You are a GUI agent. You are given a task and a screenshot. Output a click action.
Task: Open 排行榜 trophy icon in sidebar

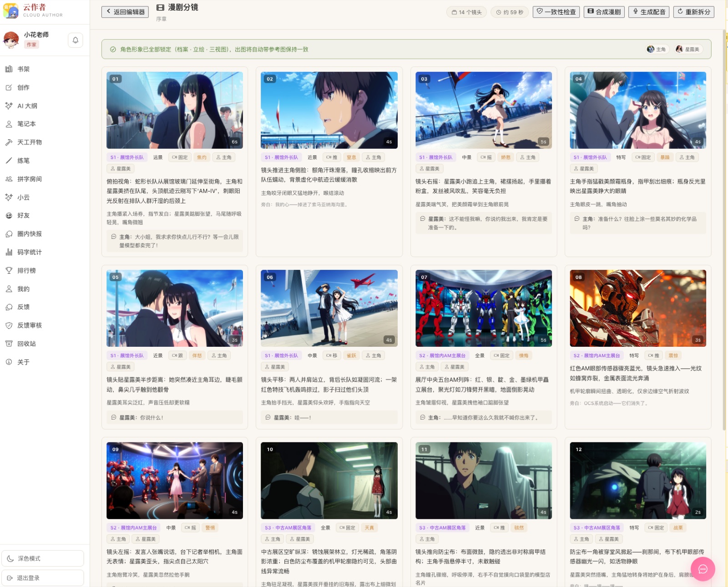(x=9, y=270)
